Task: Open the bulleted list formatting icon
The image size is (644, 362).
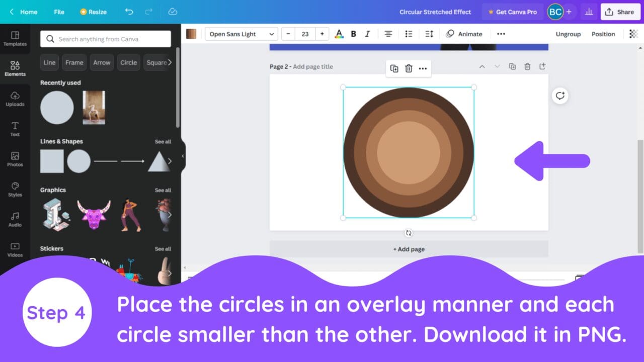Action: (409, 34)
